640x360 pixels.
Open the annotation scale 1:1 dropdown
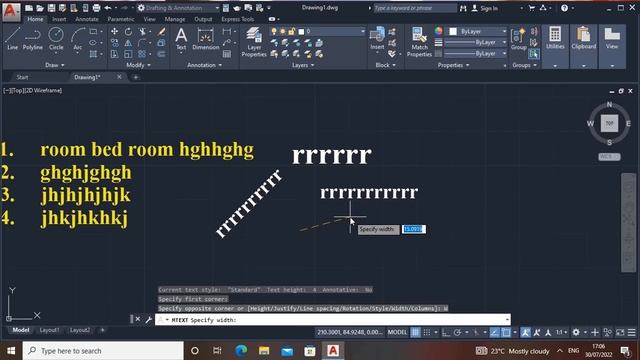point(562,332)
